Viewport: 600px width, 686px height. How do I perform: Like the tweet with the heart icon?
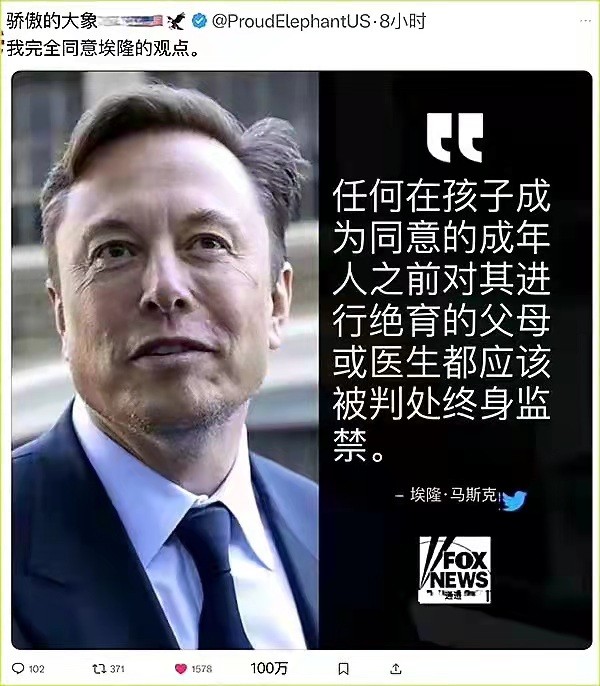pyautogui.click(x=181, y=668)
